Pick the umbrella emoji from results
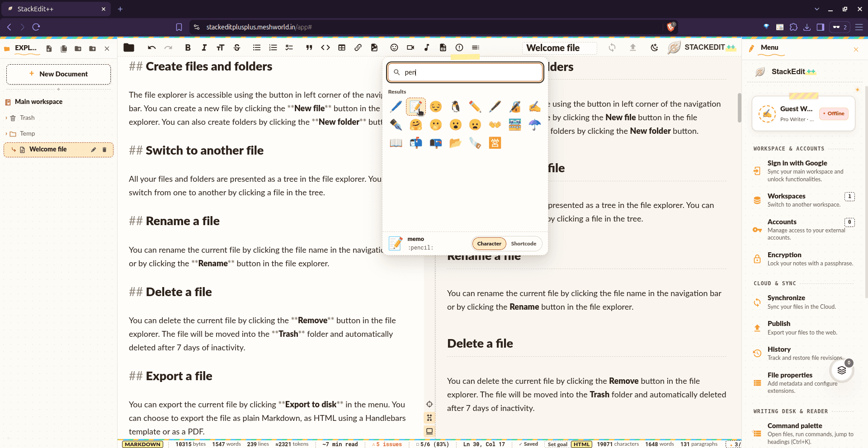The height and width of the screenshot is (448, 868). pos(534,125)
